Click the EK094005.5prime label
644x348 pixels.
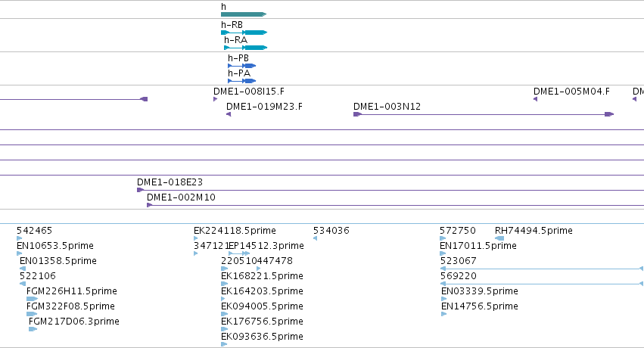[262, 306]
